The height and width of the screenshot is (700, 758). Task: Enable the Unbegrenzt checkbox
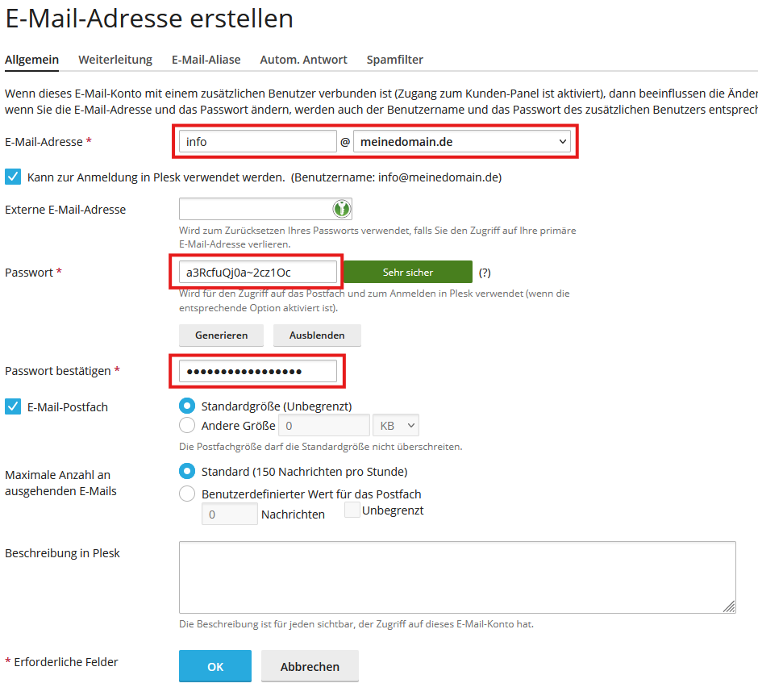click(352, 510)
